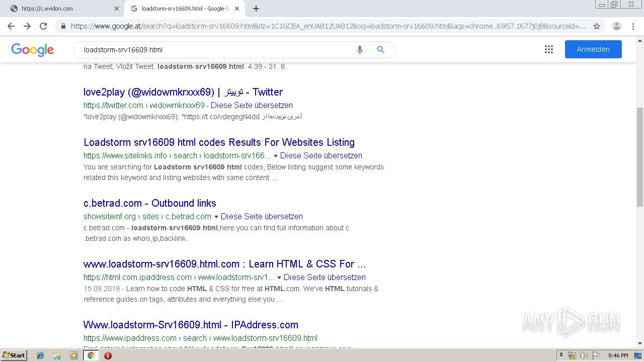Translate the html.com.ipaddress.com result page
This screenshot has height=362, width=644.
coord(325,277)
